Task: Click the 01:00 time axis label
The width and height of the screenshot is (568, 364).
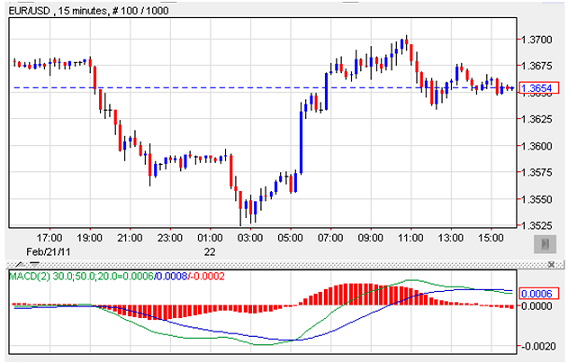Action: [210, 238]
